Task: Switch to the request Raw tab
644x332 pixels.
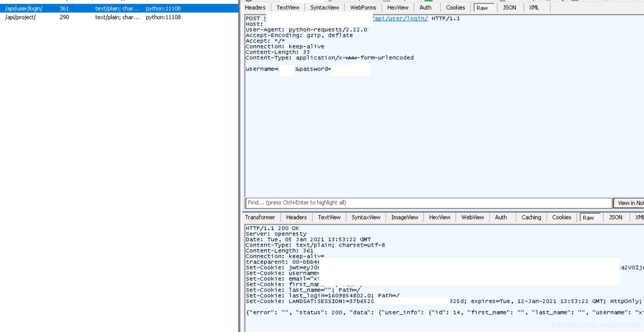Action: 483,8
